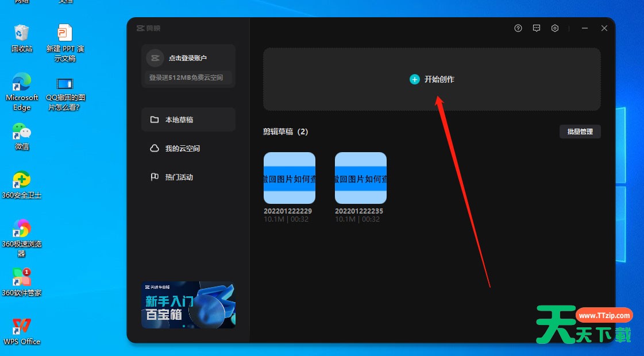Click the draft name 202201222235
Image resolution: width=644 pixels, height=356 pixels.
click(x=359, y=211)
